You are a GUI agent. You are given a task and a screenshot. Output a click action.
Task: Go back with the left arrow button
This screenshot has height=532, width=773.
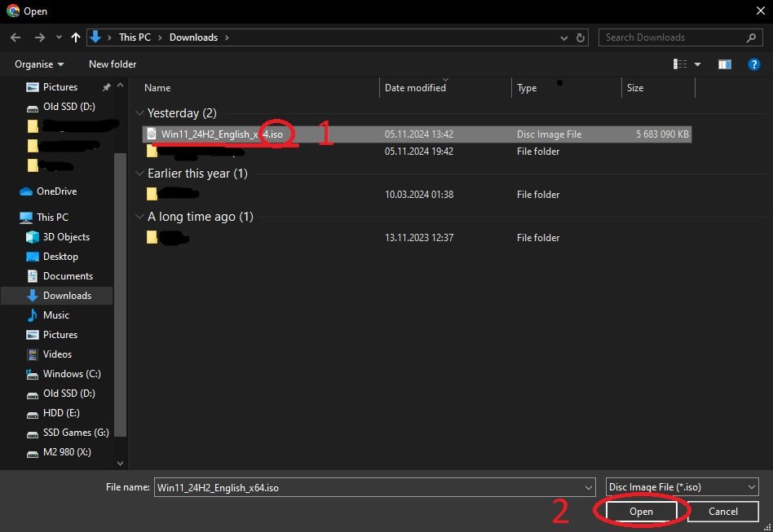(15, 37)
